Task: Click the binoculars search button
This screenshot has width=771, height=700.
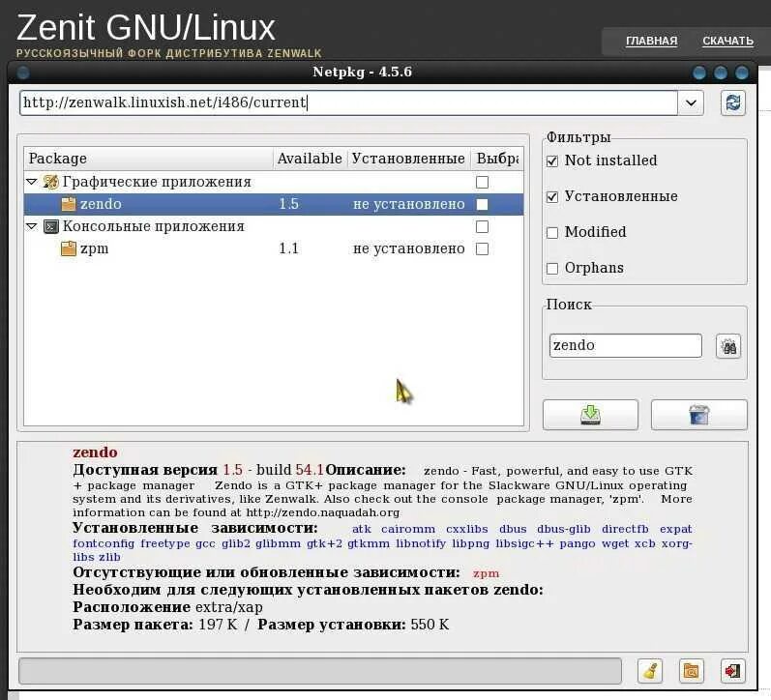Action: coord(728,346)
